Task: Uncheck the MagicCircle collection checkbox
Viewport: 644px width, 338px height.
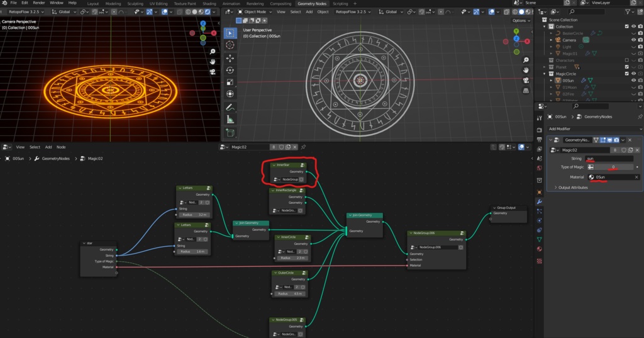Action: click(x=626, y=74)
